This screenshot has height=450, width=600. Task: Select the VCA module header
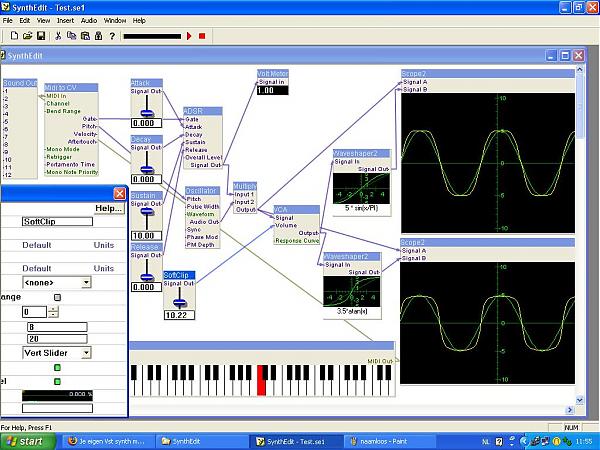click(x=297, y=209)
